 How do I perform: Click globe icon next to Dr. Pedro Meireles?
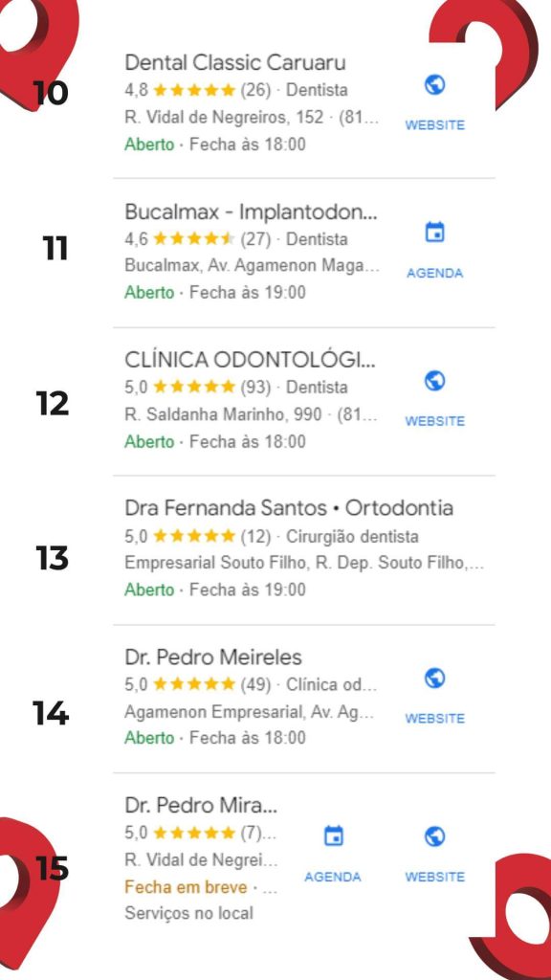click(434, 679)
